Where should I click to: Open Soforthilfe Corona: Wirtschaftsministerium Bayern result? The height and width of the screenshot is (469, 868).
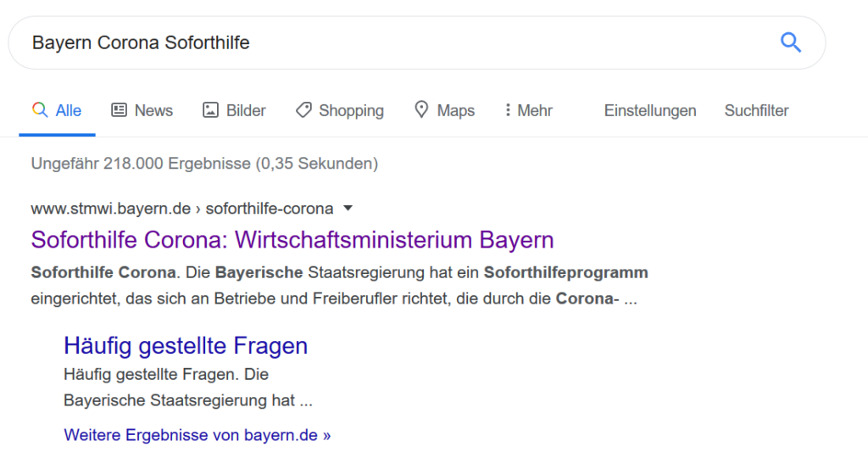pos(292,240)
